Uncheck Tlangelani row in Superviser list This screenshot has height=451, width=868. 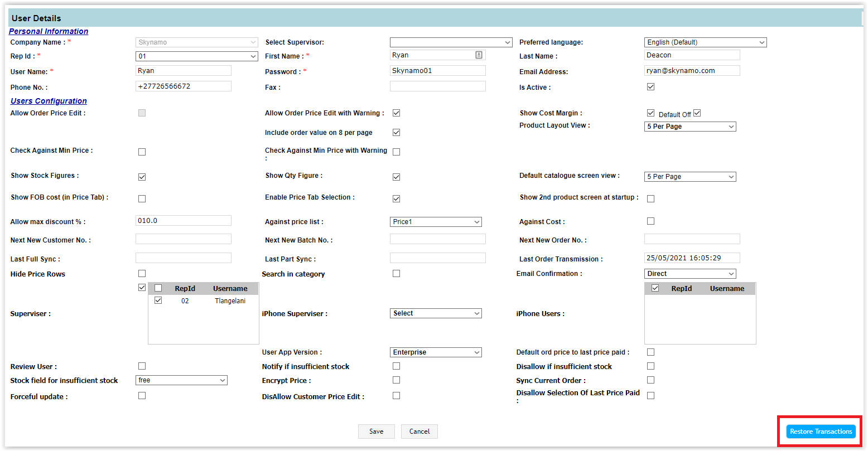tap(158, 300)
